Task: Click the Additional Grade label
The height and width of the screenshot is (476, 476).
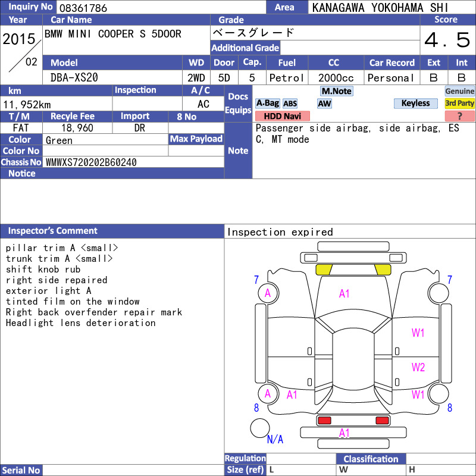Action: (245, 48)
